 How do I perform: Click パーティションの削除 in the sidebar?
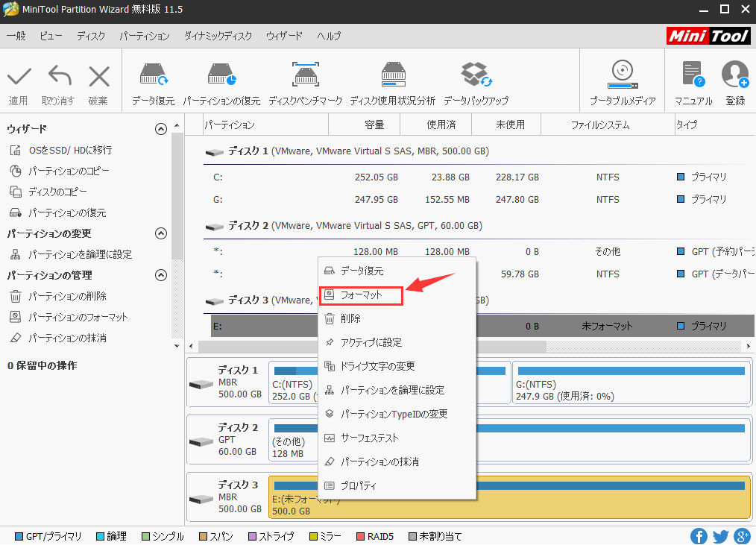point(58,296)
